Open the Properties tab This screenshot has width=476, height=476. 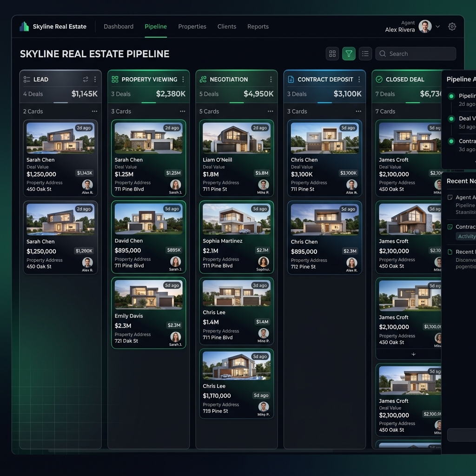[x=192, y=26]
